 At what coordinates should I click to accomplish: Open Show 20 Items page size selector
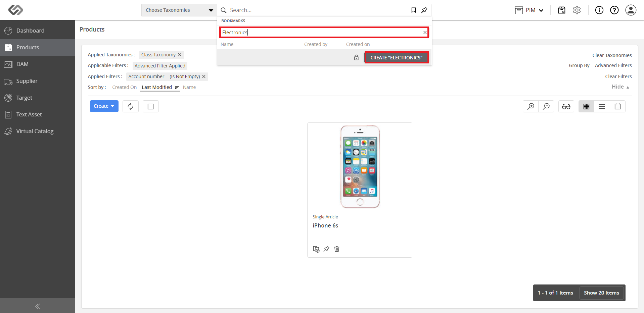[x=601, y=293]
